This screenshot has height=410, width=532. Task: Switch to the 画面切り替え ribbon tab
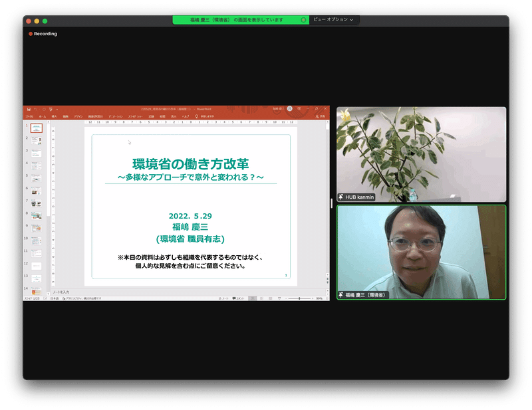(95, 116)
